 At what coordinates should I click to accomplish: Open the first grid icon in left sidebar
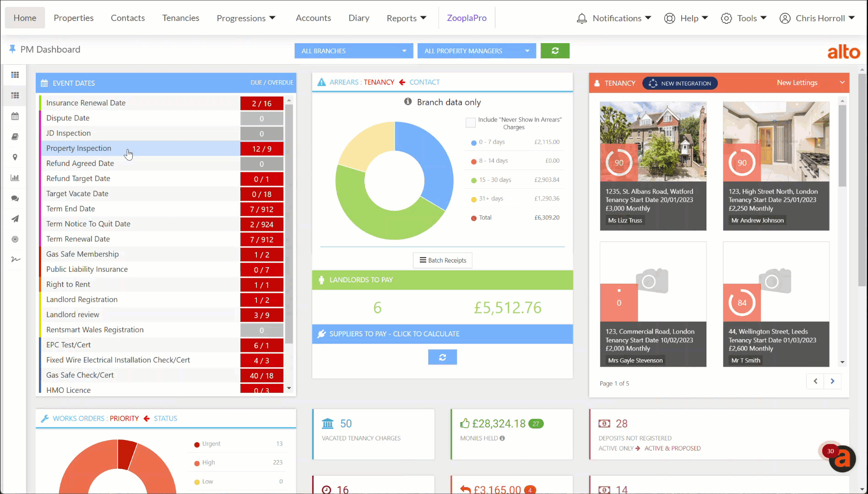[x=15, y=75]
